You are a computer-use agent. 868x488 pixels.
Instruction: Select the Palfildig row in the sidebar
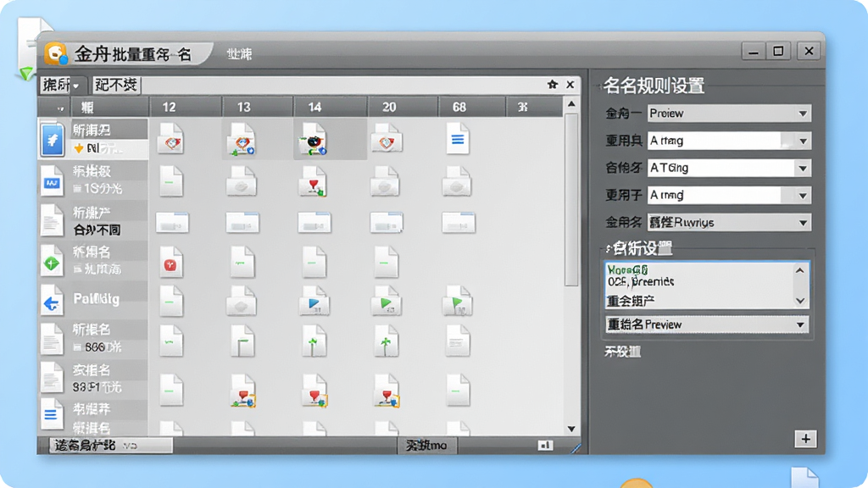coord(94,302)
